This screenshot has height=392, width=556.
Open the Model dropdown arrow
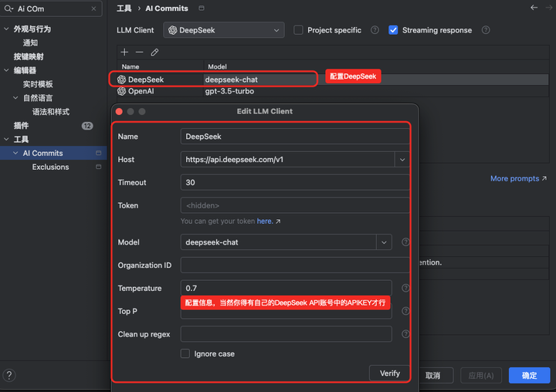point(384,242)
